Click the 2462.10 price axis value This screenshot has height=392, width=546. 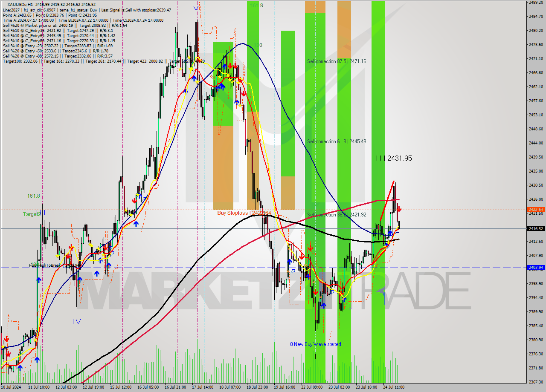tap(536, 87)
